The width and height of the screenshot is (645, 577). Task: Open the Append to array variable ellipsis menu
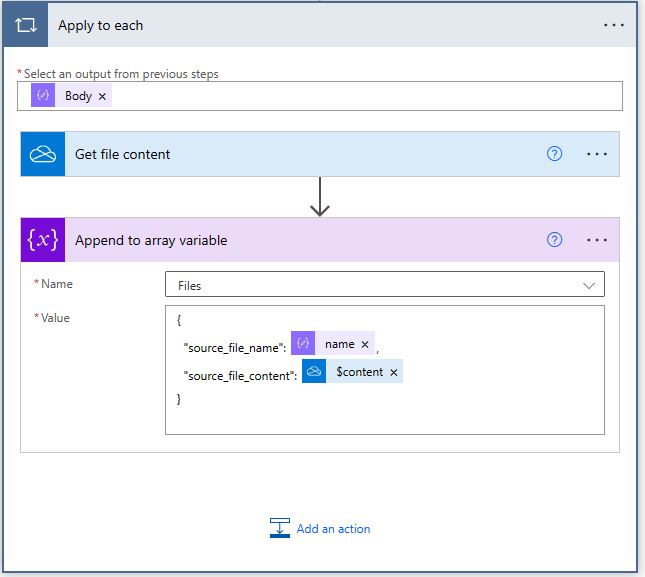pos(597,240)
